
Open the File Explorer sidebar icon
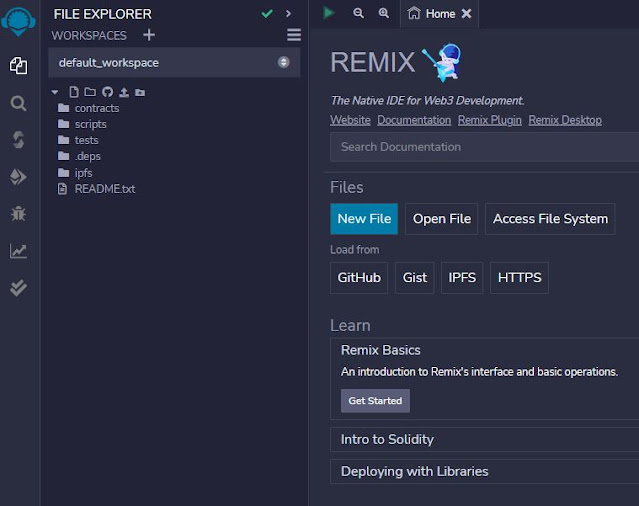click(18, 66)
